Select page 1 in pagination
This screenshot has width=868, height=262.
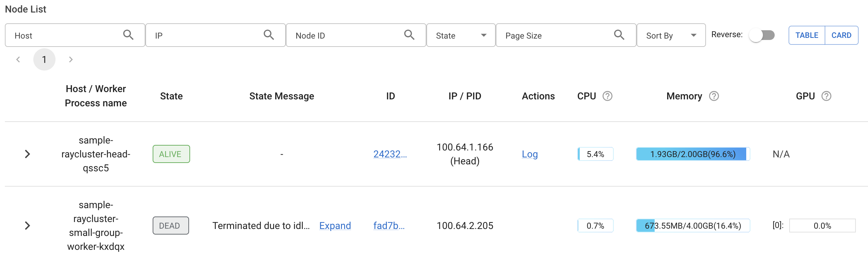point(44,60)
